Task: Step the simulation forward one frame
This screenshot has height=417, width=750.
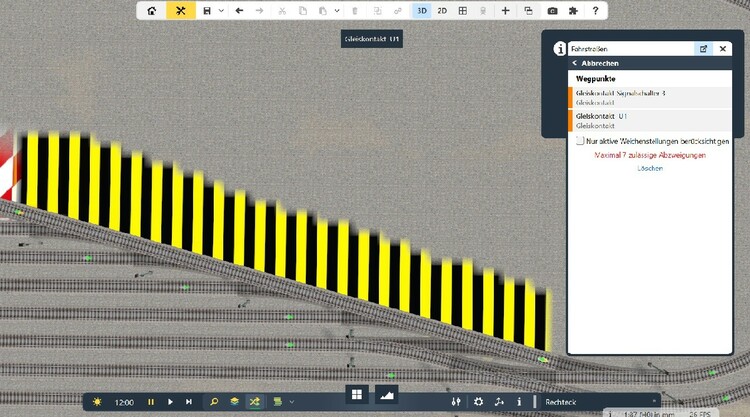Action: [x=189, y=402]
